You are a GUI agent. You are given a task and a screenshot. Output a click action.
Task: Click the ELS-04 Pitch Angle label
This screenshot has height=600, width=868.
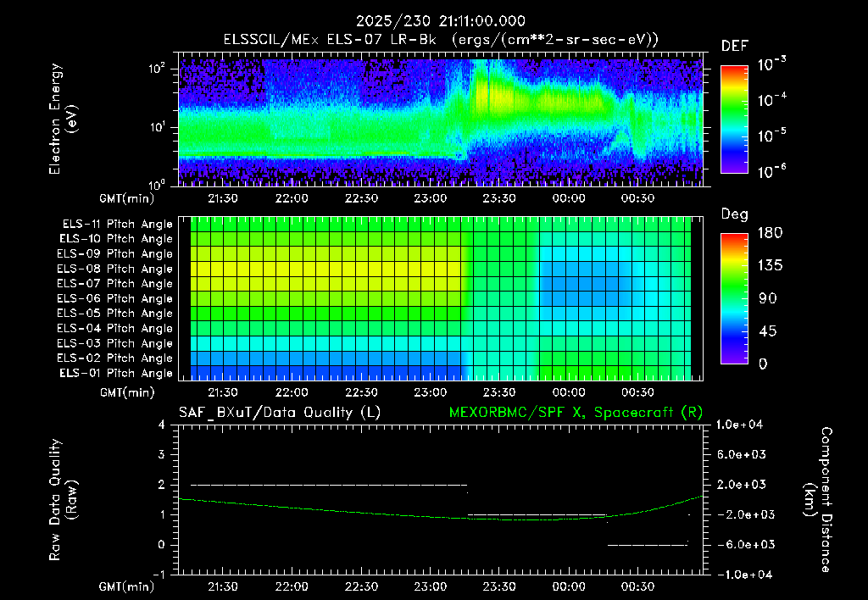[x=114, y=328]
